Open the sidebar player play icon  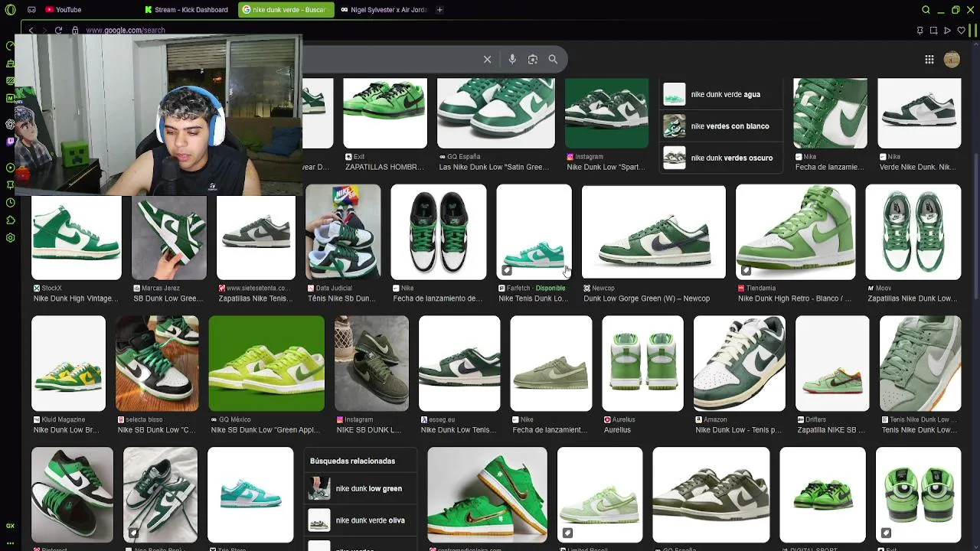tap(10, 168)
